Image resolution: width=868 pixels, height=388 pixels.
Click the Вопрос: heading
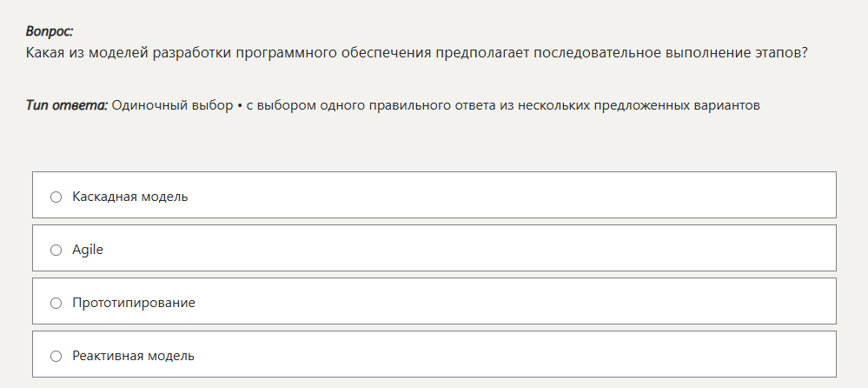50,31
